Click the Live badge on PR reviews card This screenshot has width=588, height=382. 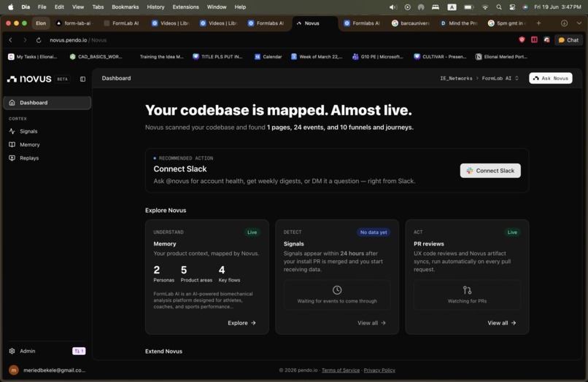coord(512,233)
